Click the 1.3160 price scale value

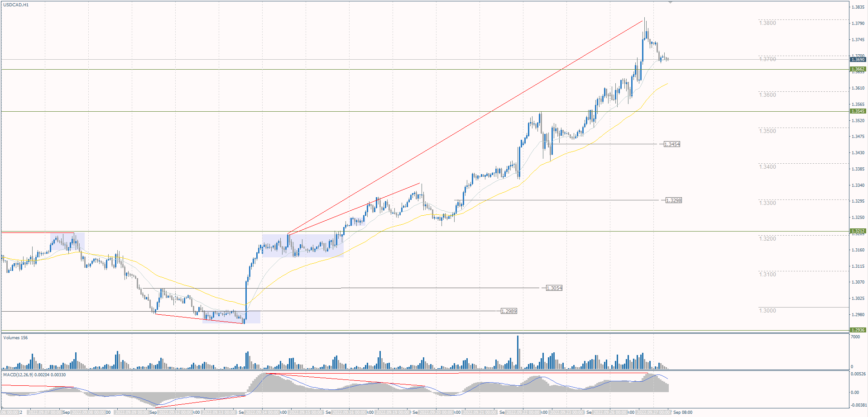(858, 250)
